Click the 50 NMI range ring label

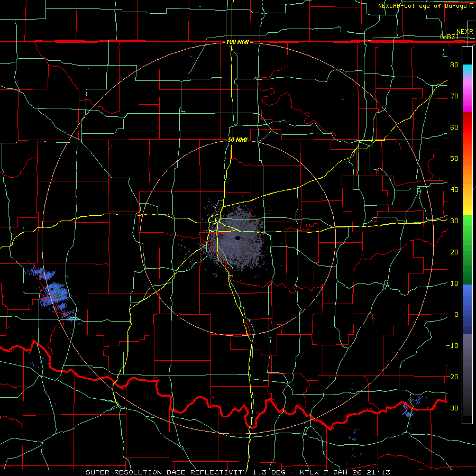(x=237, y=140)
